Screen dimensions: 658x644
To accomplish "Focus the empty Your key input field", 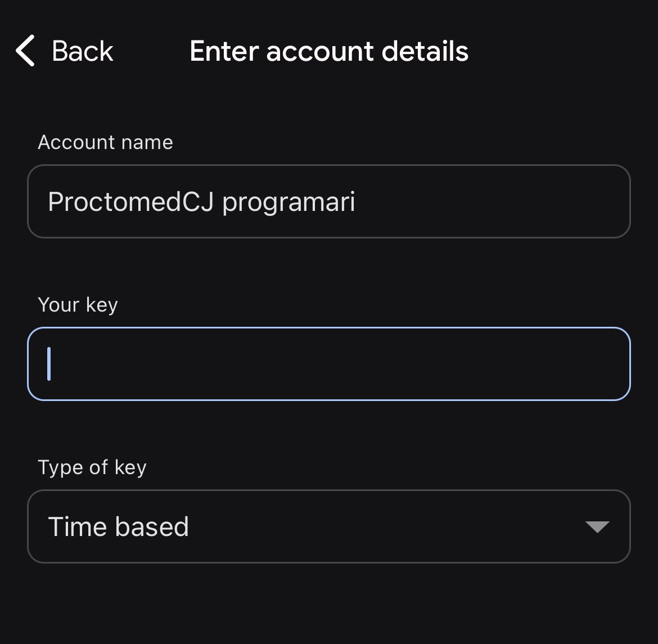I will (x=328, y=364).
